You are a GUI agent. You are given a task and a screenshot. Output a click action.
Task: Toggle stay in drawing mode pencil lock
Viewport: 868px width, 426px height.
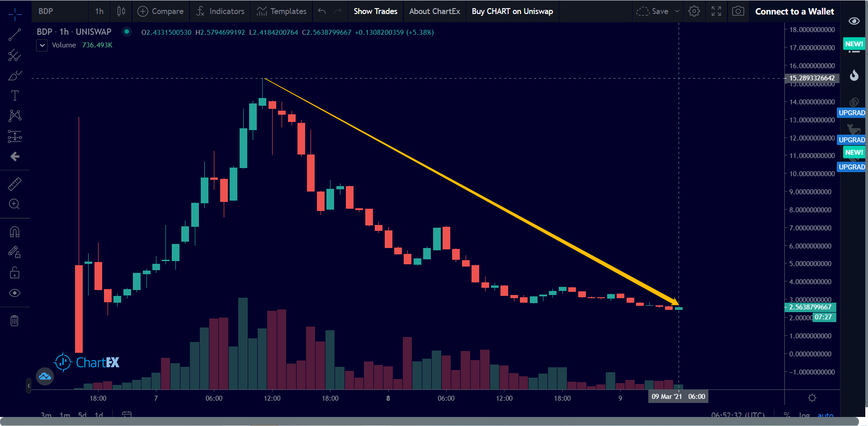14,252
